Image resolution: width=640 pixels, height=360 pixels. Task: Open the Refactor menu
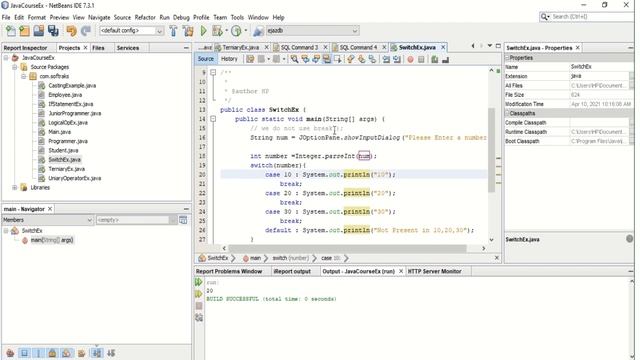click(145, 18)
